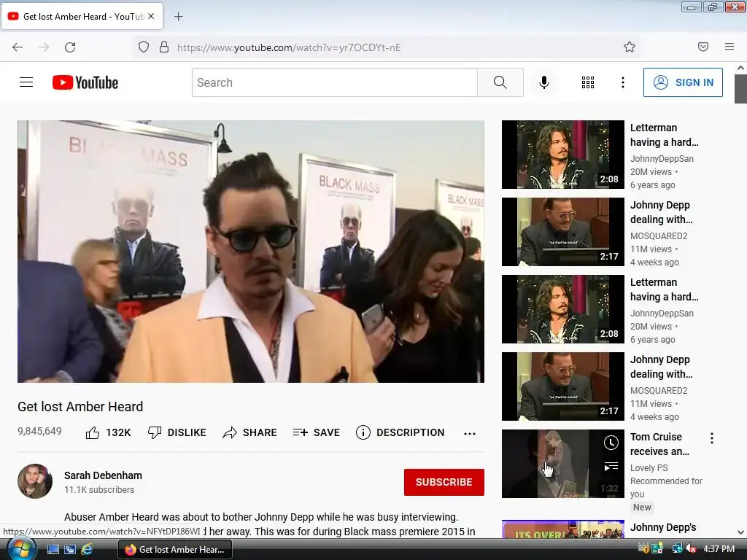Viewport: 747px width, 560px height.
Task: Open Sarah Debenham channel avatar
Action: 35,481
